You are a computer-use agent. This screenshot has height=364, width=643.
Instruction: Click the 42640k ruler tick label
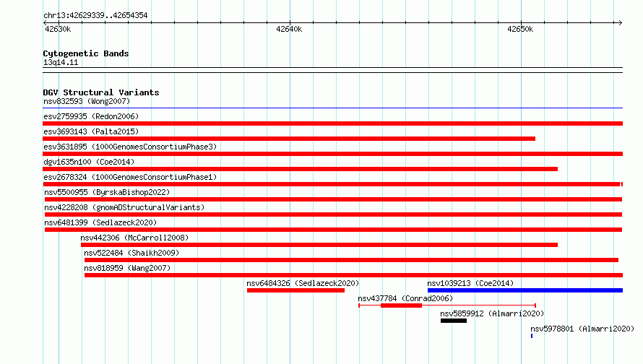289,29
